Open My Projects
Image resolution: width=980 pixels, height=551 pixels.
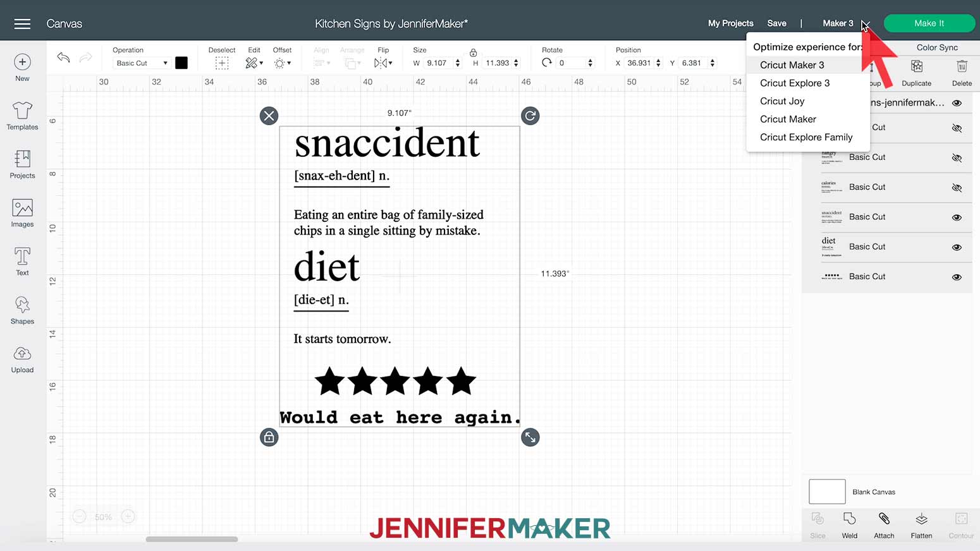[730, 23]
